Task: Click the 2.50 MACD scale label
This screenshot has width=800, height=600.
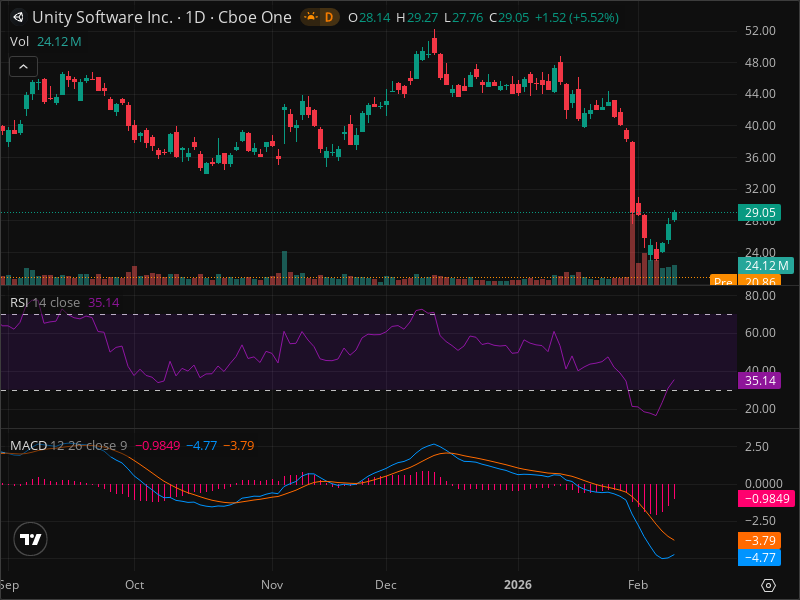Action: 757,447
